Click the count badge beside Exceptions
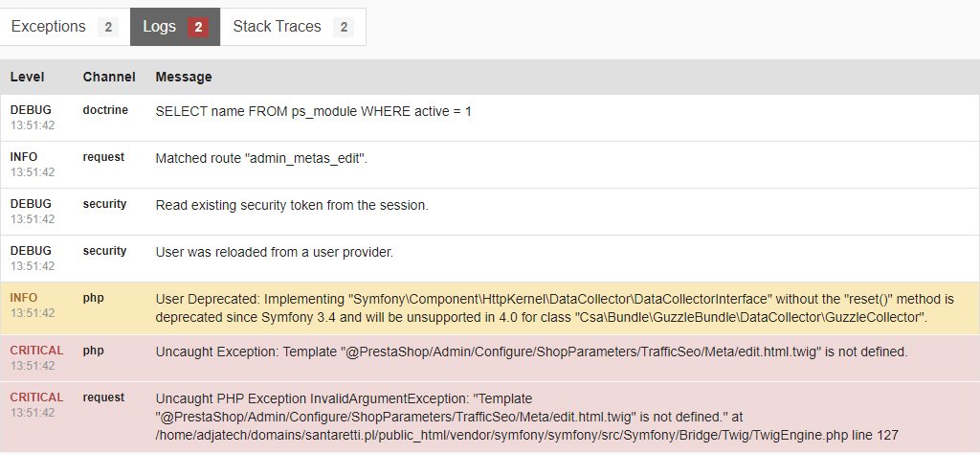 click(108, 28)
